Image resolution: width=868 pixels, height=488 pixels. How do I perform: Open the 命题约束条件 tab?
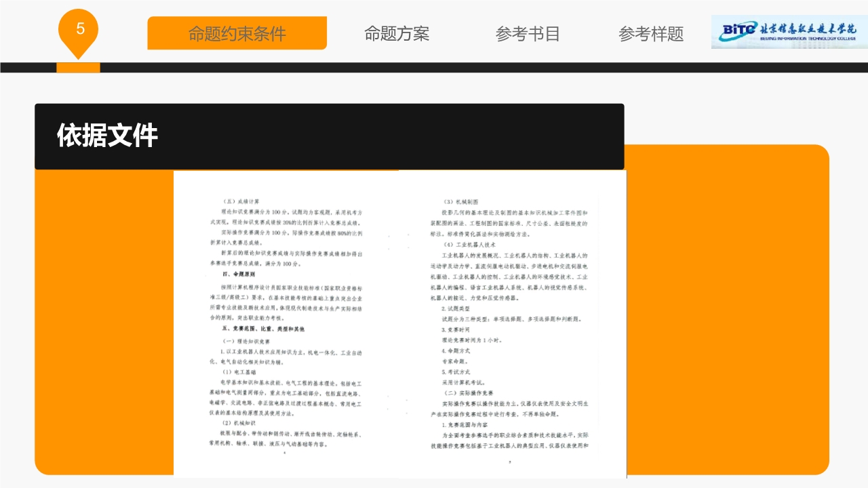click(237, 33)
